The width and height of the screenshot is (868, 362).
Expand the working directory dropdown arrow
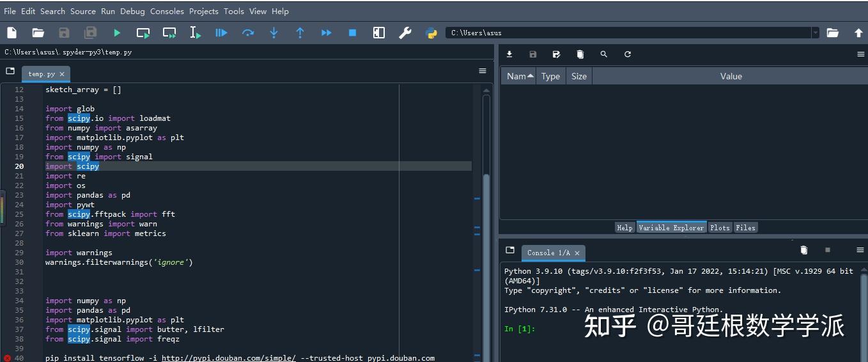click(815, 33)
